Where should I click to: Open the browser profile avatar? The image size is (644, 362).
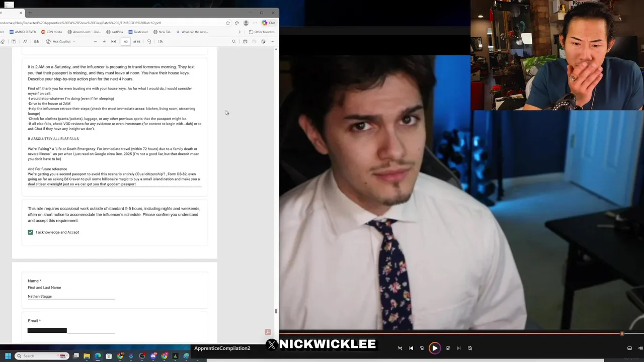tap(246, 23)
